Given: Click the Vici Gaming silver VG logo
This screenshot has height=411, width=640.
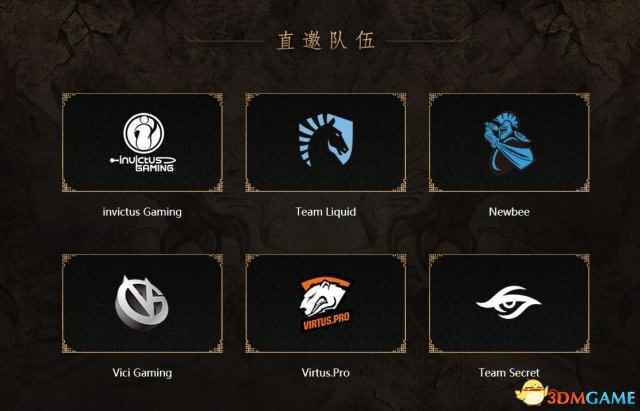Looking at the screenshot, I should [142, 302].
